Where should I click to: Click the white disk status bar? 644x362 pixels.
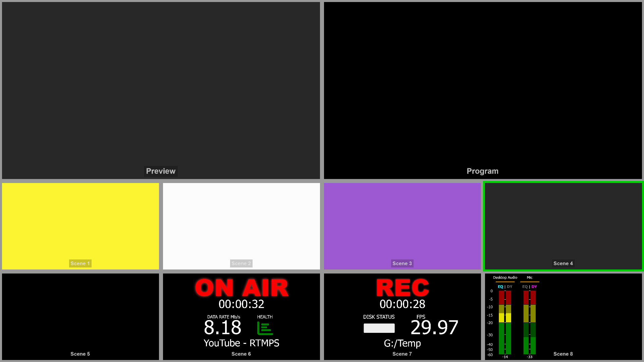click(x=379, y=328)
